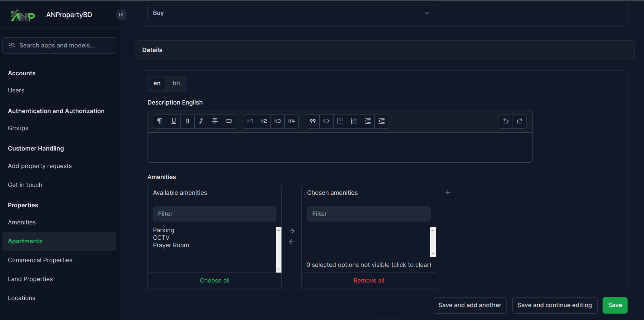Viewport: 644px width, 320px height.
Task: Focus the Chosen amenities filter field
Action: tap(369, 214)
